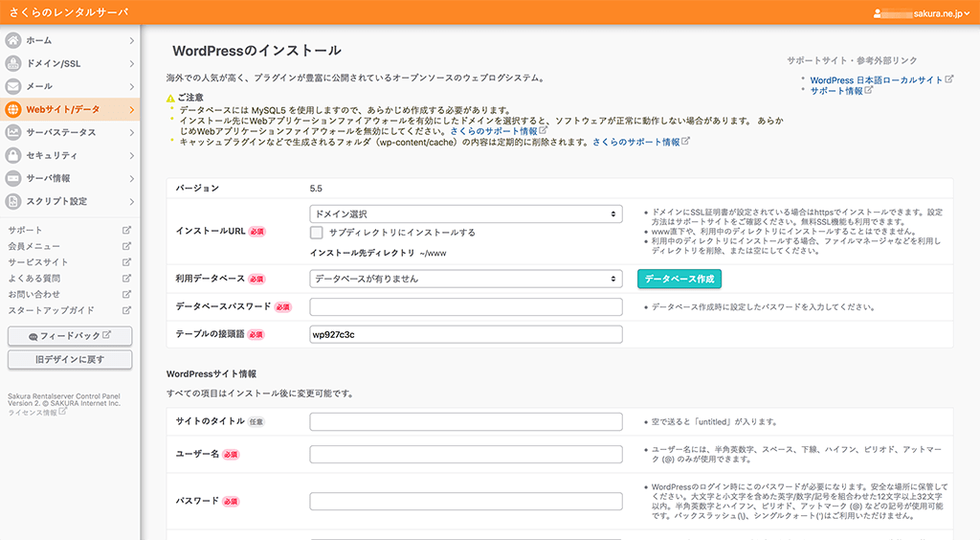Click the ドメイン/SSL sidebar icon
The height and width of the screenshot is (540, 980).
13,63
